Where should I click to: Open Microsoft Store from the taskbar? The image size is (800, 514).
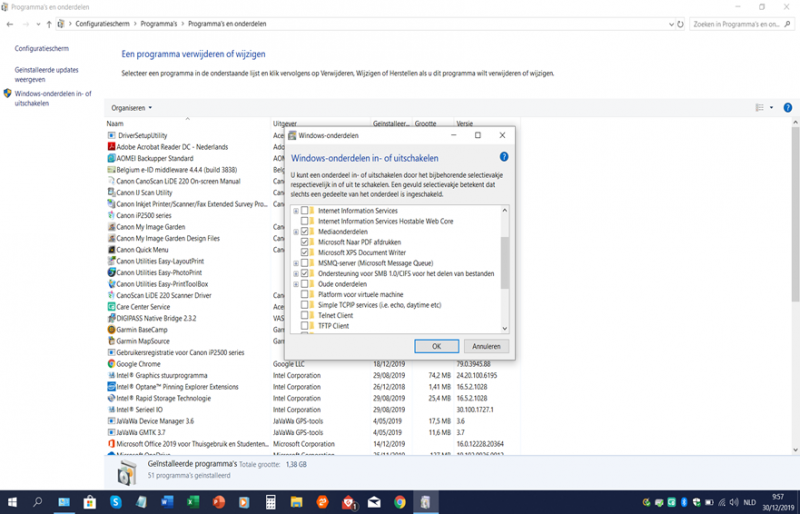(x=89, y=501)
